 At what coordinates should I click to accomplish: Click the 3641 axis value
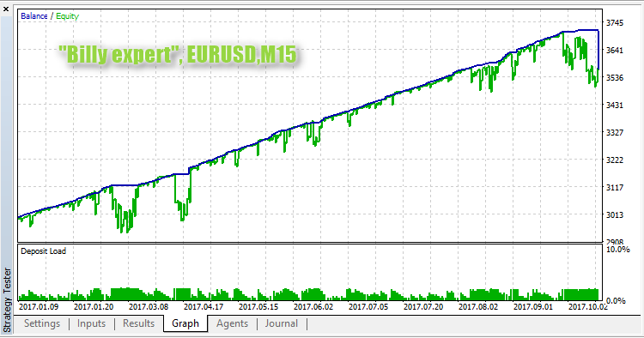615,51
